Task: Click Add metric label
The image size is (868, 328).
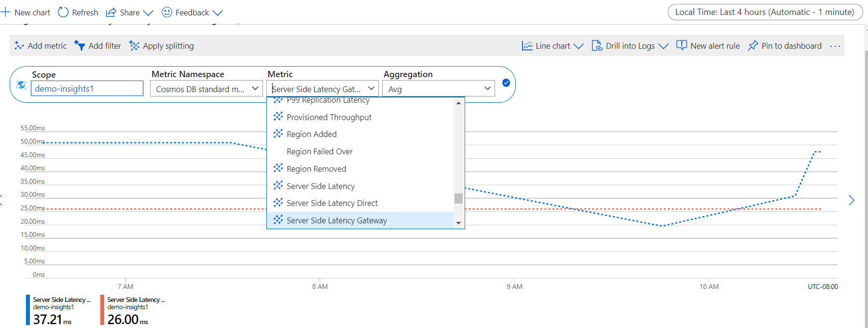Action: pos(47,46)
